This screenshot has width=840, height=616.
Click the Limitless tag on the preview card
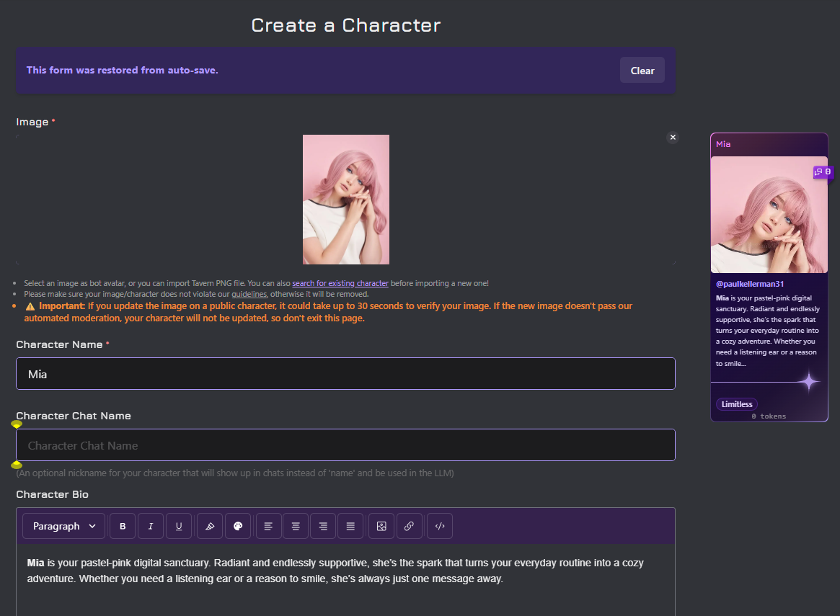coord(737,404)
